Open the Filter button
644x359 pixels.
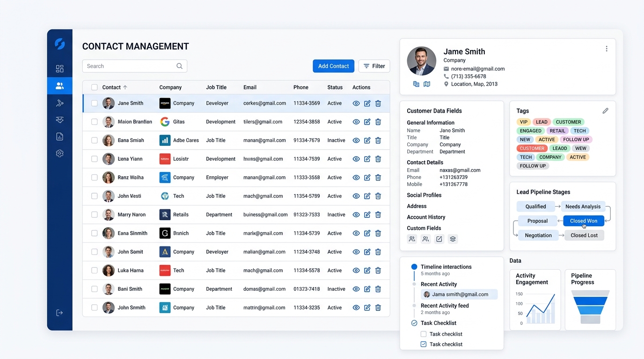point(374,66)
